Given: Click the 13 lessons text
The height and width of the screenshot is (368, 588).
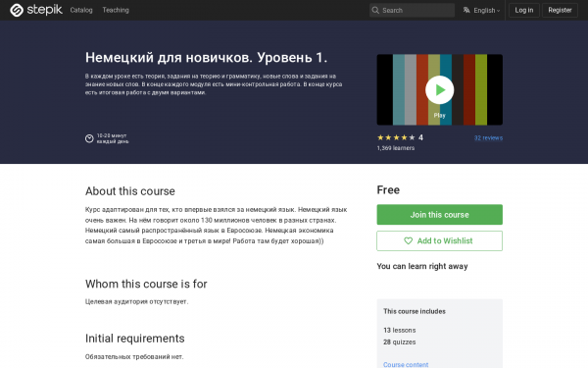Looking at the screenshot, I should tap(400, 330).
